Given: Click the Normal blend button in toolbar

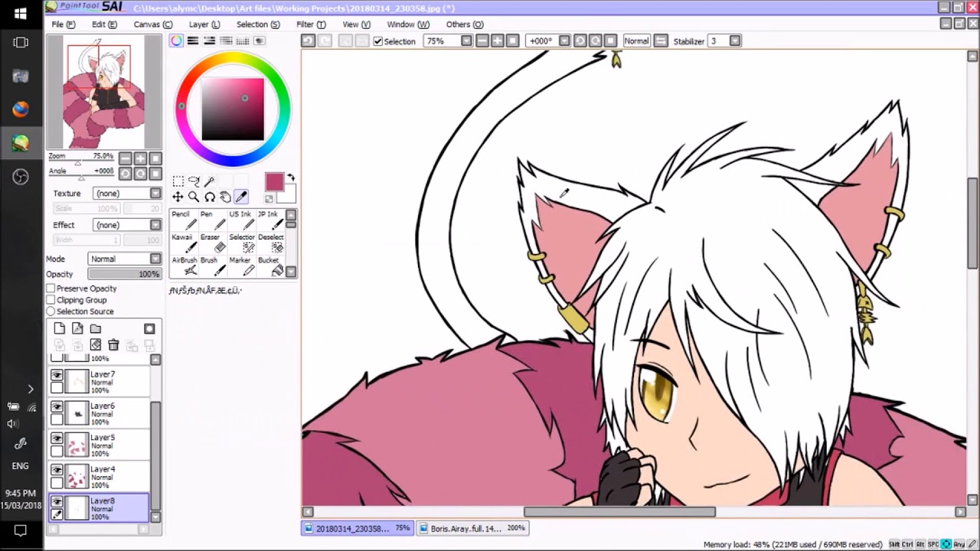Looking at the screenshot, I should 636,41.
